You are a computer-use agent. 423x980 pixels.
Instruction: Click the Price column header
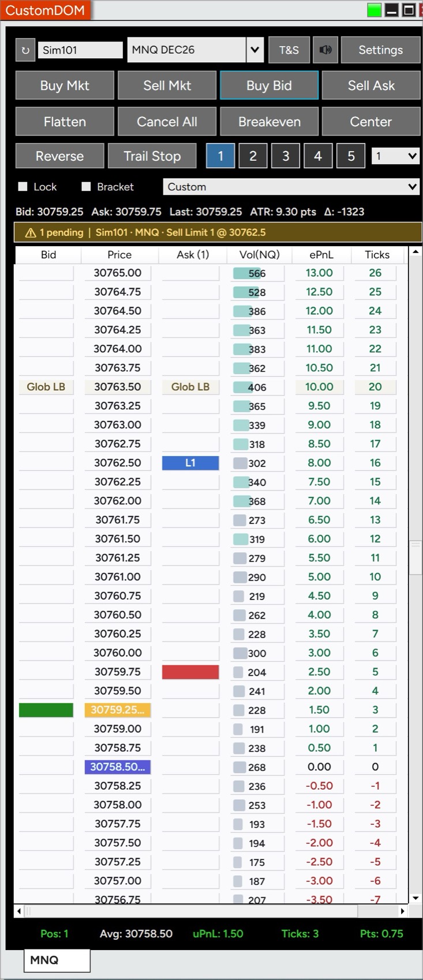pos(119,255)
